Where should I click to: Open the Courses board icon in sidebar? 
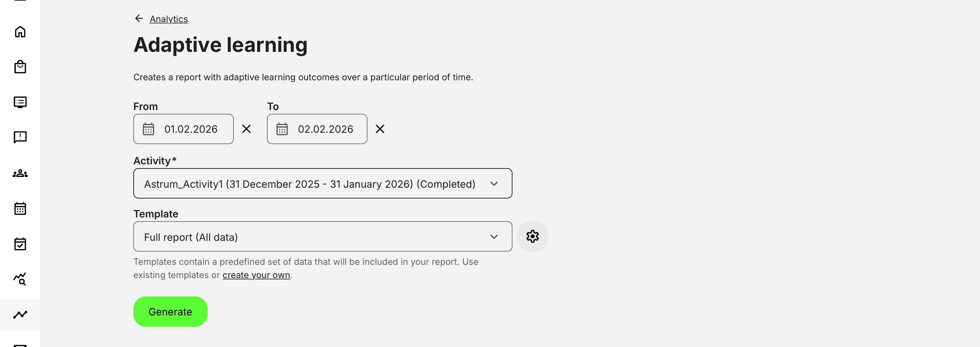tap(20, 101)
